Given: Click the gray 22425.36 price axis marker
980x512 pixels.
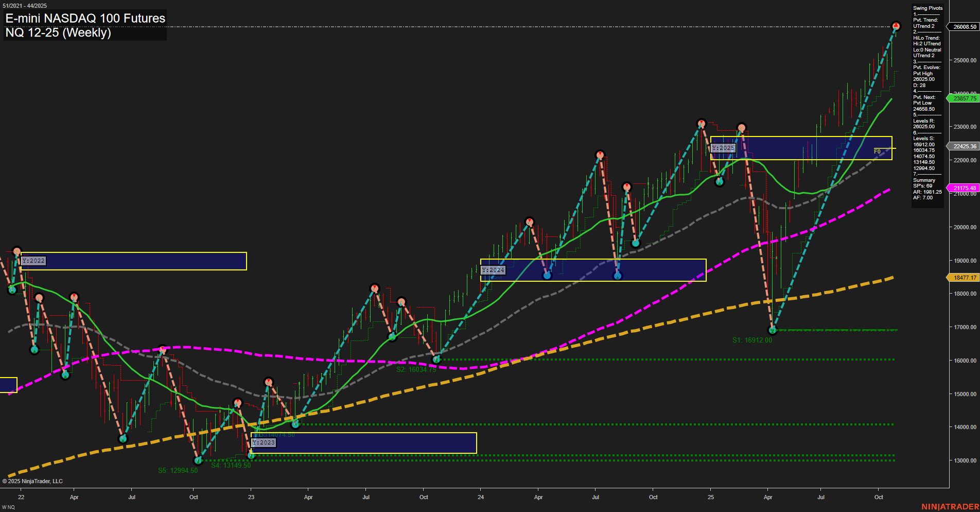Looking at the screenshot, I should click(965, 146).
